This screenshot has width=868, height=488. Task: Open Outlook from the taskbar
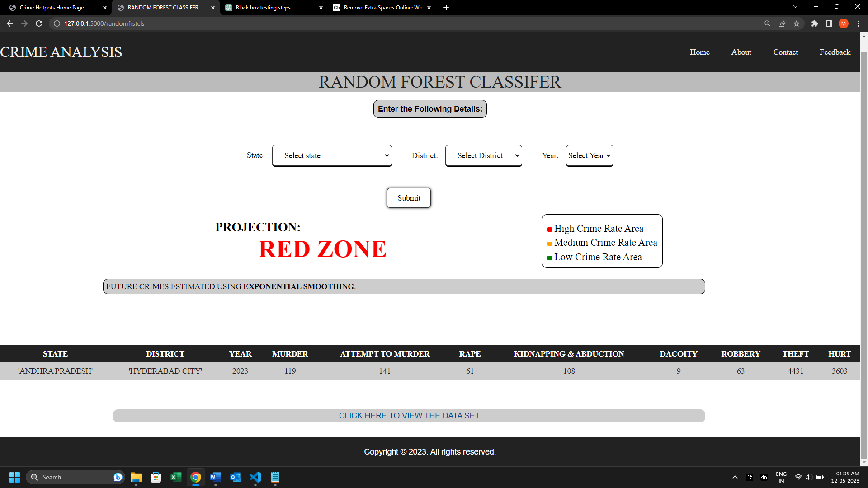[x=236, y=477]
